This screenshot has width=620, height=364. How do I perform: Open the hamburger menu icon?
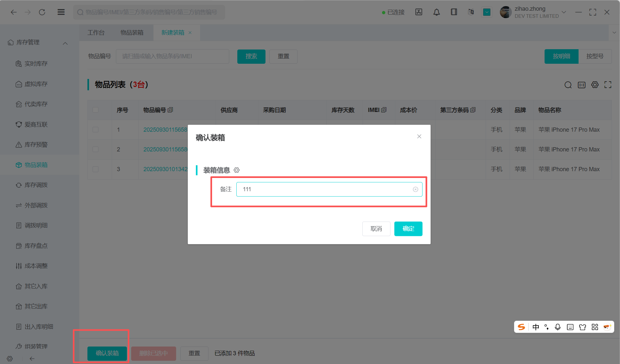pos(61,12)
